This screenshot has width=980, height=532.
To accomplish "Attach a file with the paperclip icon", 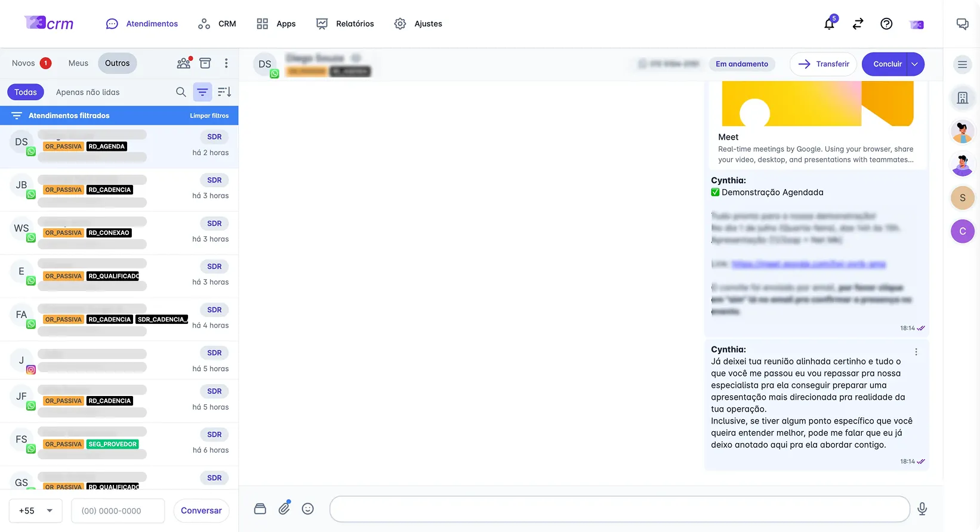I will point(285,508).
